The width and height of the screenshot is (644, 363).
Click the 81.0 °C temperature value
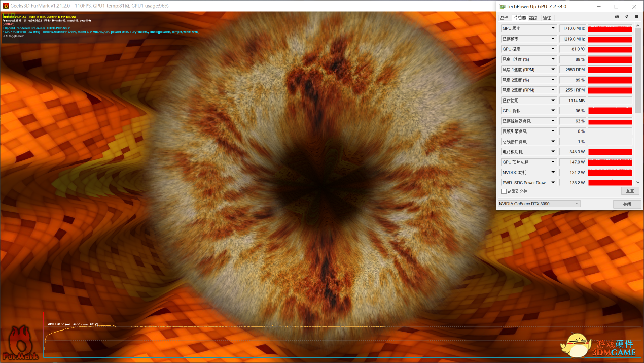[573, 49]
